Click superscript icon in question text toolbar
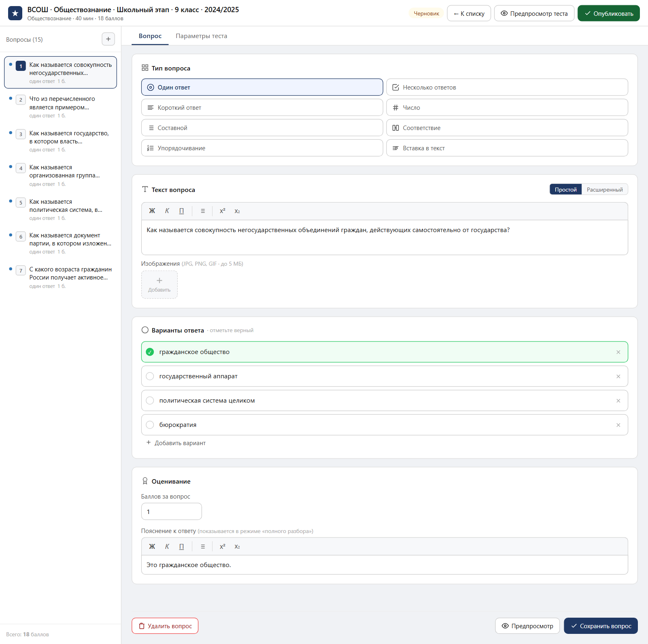The width and height of the screenshot is (648, 644). (x=222, y=211)
